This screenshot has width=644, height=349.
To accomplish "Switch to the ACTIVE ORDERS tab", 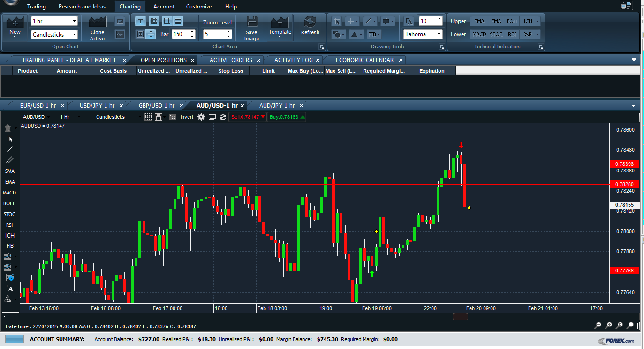I will tap(231, 60).
